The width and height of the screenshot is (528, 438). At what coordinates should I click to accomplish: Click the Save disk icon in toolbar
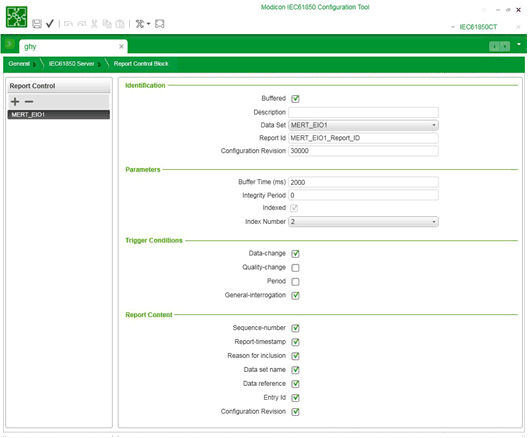(37, 24)
